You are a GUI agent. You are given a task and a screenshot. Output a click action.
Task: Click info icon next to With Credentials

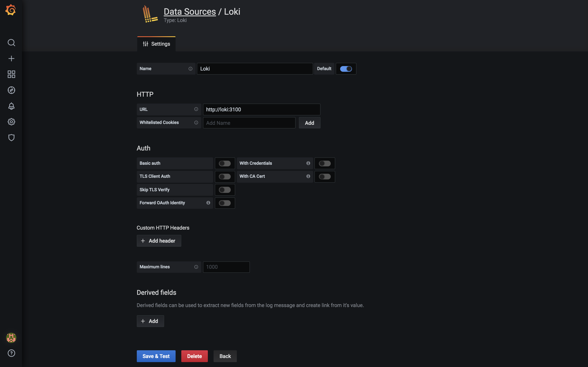point(308,163)
